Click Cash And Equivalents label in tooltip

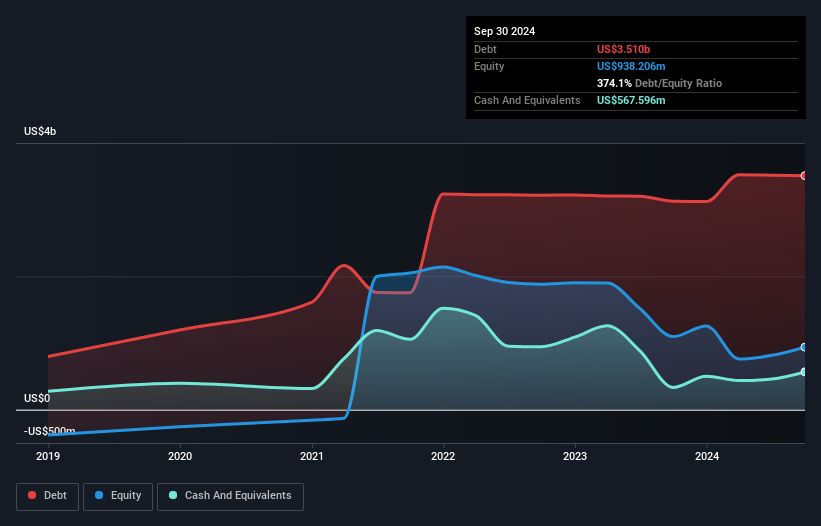click(x=527, y=100)
